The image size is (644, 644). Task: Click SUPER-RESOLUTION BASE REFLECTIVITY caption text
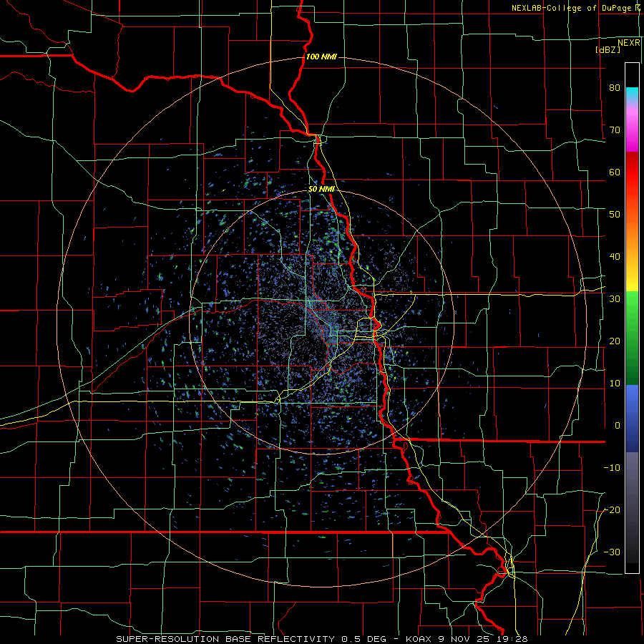coord(225,639)
